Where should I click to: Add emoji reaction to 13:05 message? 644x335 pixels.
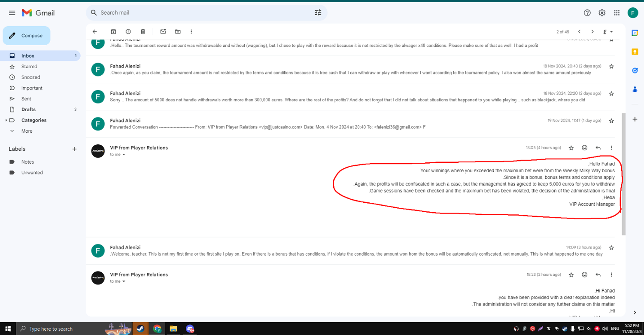click(584, 148)
